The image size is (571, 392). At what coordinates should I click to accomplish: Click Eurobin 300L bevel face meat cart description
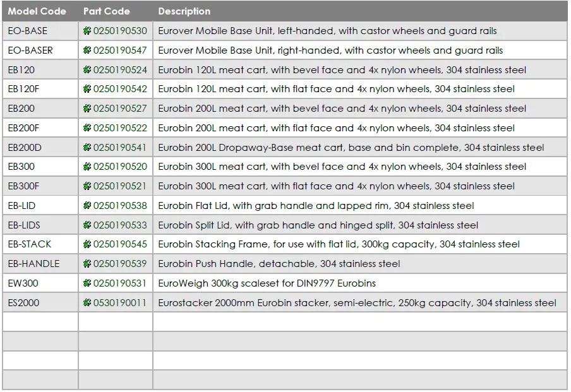[x=342, y=167]
